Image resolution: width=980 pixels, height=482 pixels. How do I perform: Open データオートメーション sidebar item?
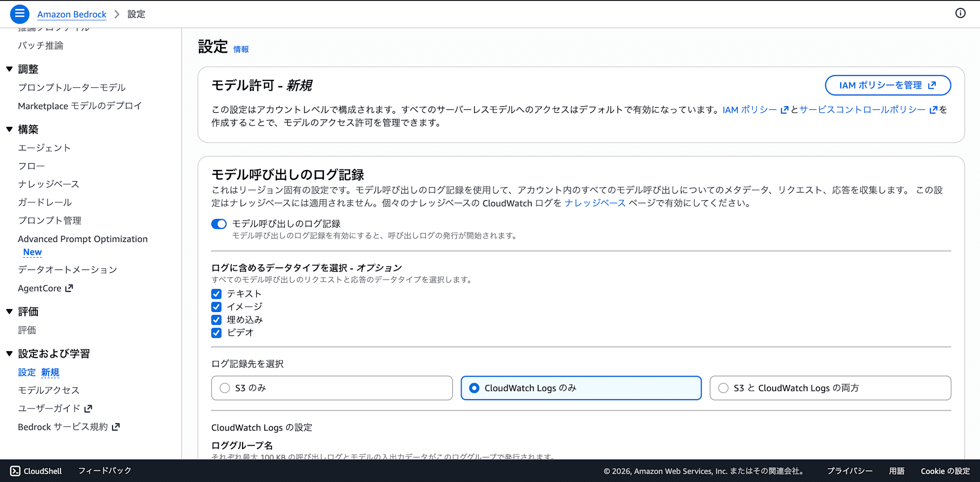68,269
